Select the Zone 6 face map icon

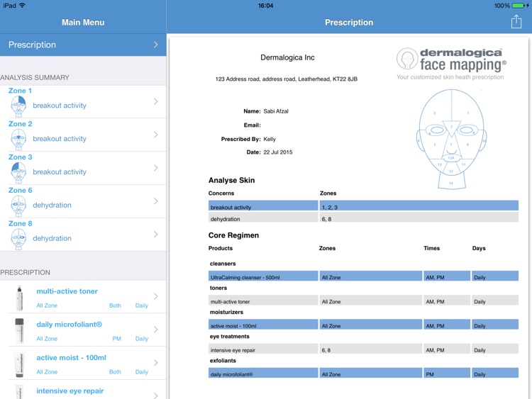18,206
